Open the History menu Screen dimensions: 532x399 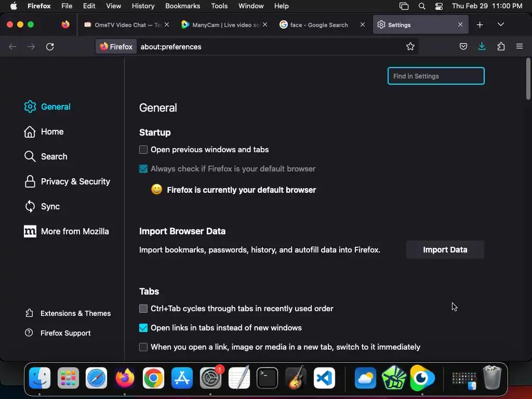[143, 6]
